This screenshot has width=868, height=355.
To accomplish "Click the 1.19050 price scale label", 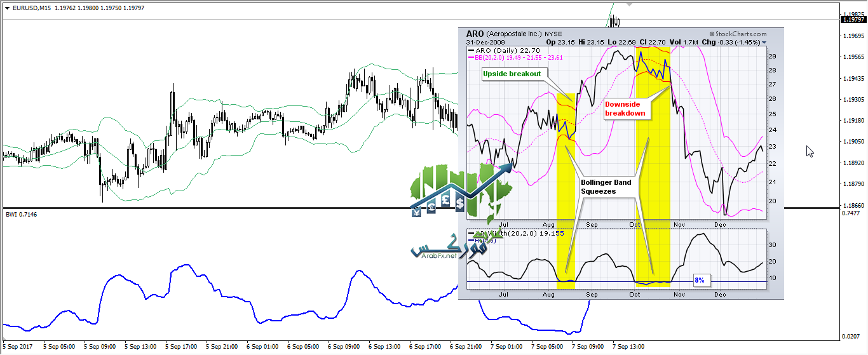I will pos(852,142).
